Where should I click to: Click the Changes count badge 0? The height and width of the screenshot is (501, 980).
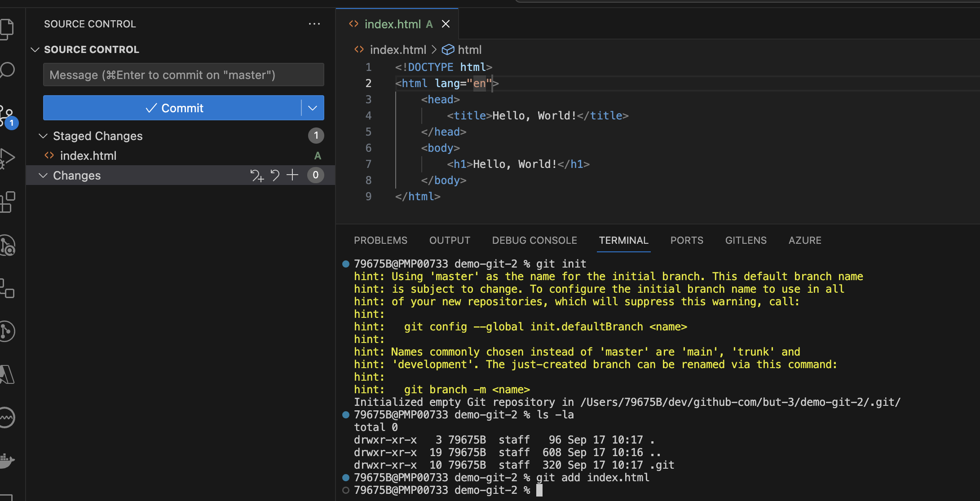316,175
